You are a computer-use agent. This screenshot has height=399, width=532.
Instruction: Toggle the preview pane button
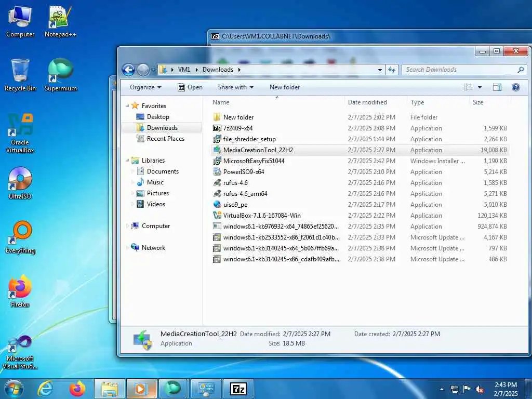pyautogui.click(x=497, y=87)
